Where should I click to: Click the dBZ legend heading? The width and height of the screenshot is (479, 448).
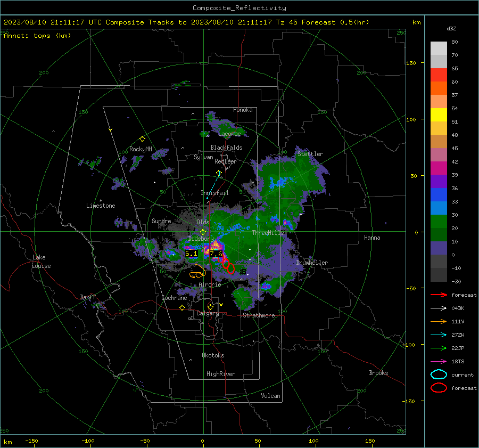[451, 29]
